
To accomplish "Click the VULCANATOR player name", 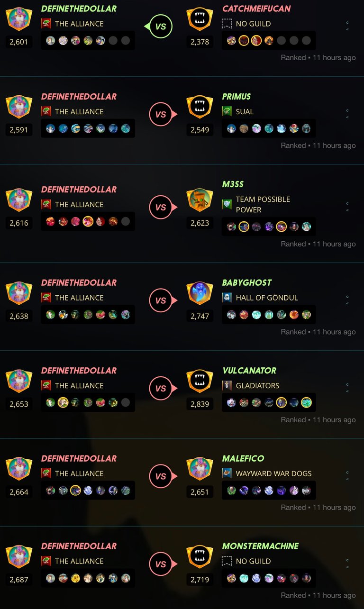I will tap(249, 371).
